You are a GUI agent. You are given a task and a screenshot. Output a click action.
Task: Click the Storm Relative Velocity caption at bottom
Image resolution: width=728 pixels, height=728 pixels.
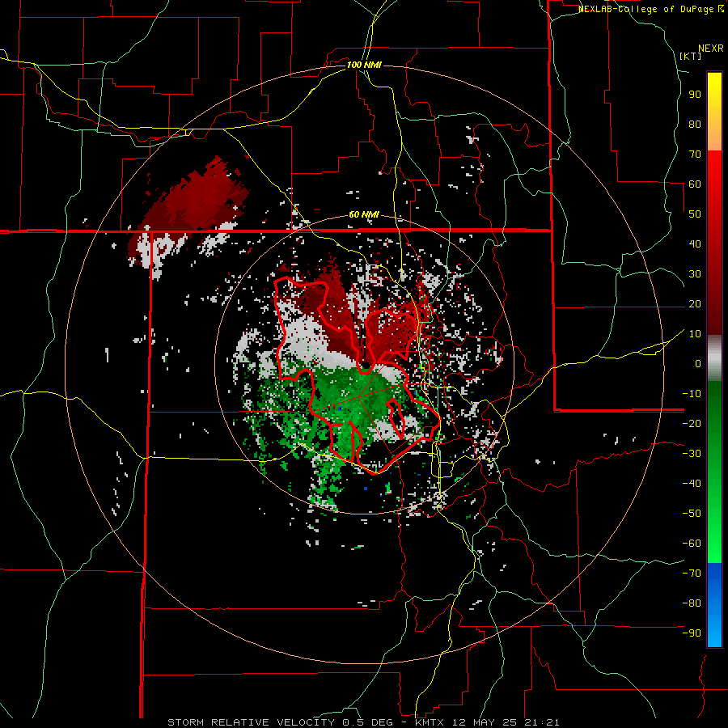pos(363,722)
